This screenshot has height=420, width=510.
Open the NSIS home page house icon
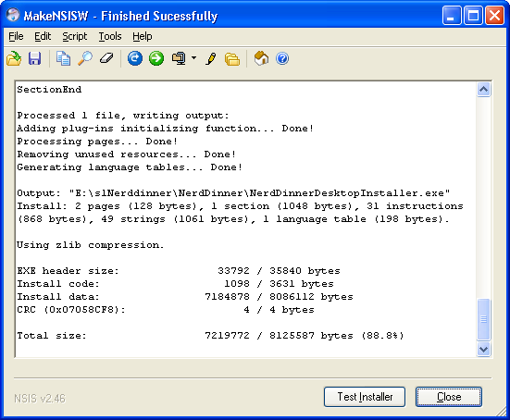click(261, 59)
